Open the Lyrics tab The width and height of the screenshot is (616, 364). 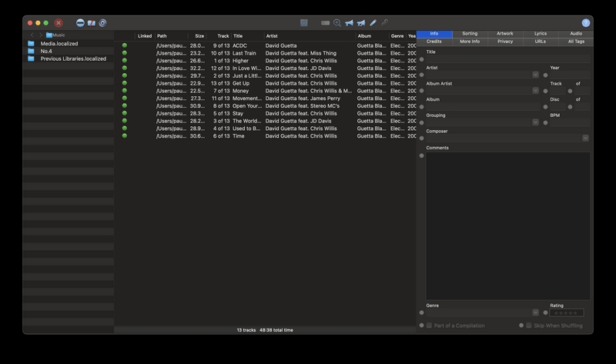click(541, 34)
